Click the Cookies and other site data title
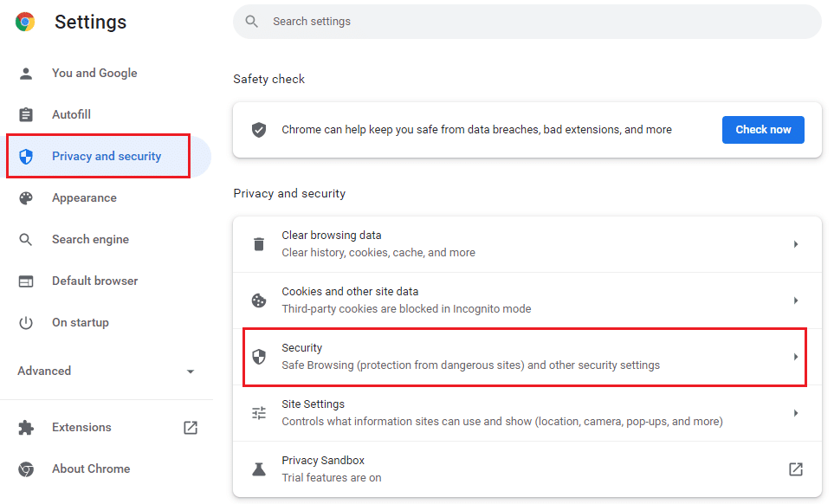Screen dimensions: 834x504 pyautogui.click(x=350, y=291)
